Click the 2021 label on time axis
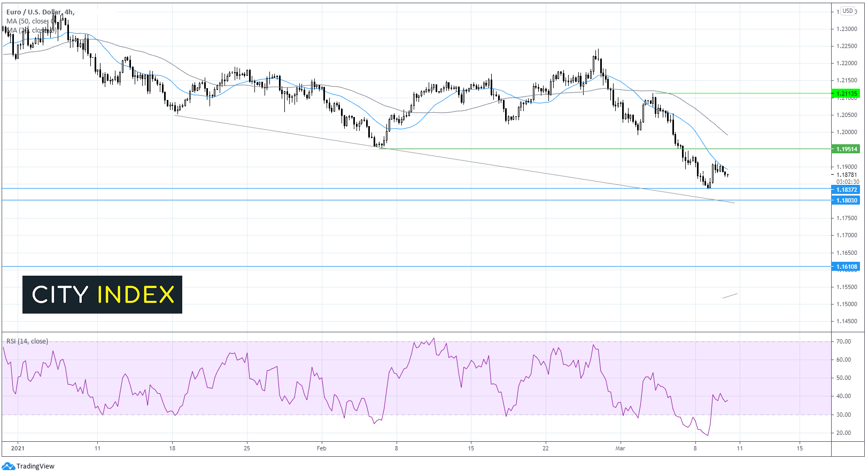 [18, 448]
